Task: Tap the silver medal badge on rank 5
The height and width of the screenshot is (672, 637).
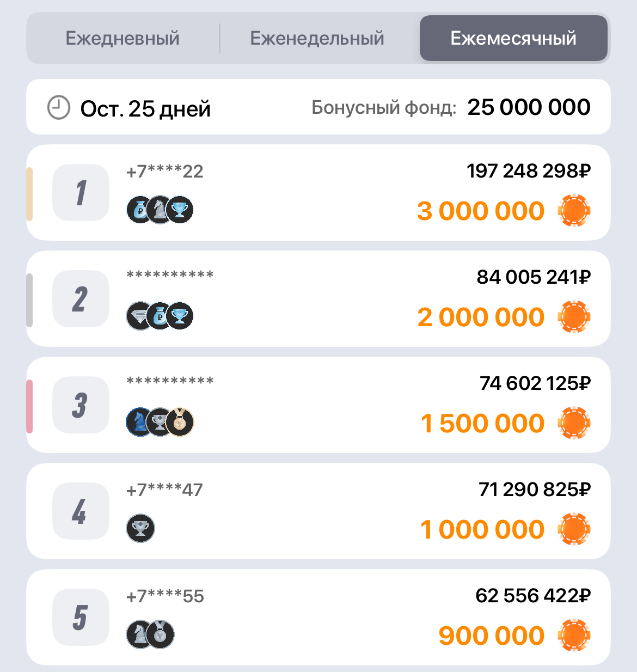Action: pyautogui.click(x=161, y=634)
